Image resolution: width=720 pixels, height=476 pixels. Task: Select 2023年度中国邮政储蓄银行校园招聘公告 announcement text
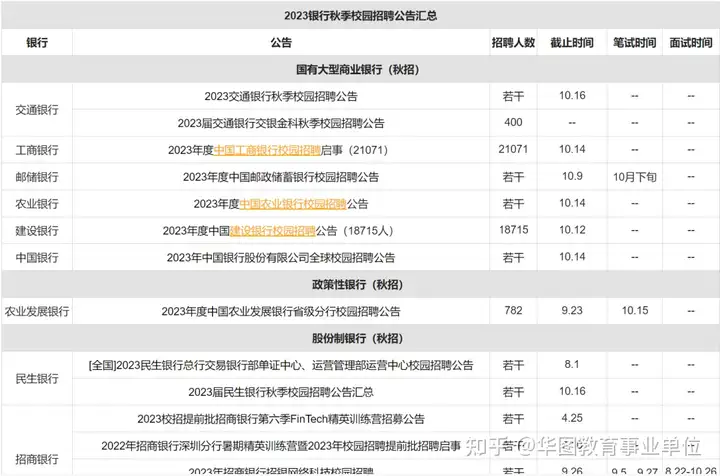coord(281,177)
